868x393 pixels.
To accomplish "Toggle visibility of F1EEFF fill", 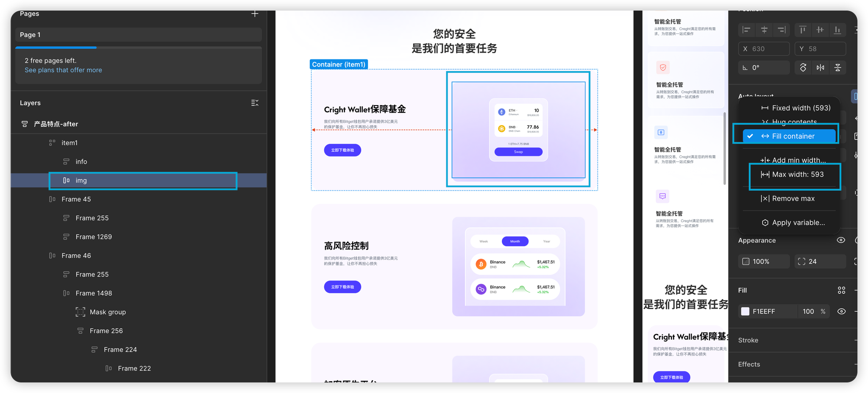I will [x=841, y=312].
